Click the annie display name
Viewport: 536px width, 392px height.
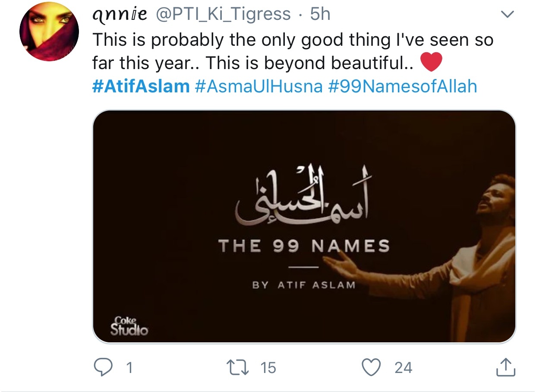[120, 15]
